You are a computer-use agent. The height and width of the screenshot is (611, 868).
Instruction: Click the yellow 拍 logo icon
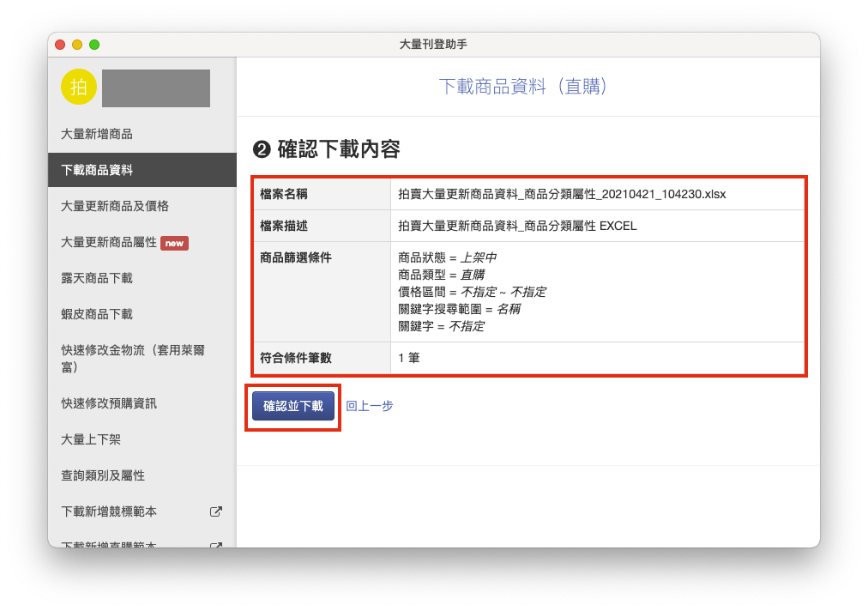[x=79, y=87]
